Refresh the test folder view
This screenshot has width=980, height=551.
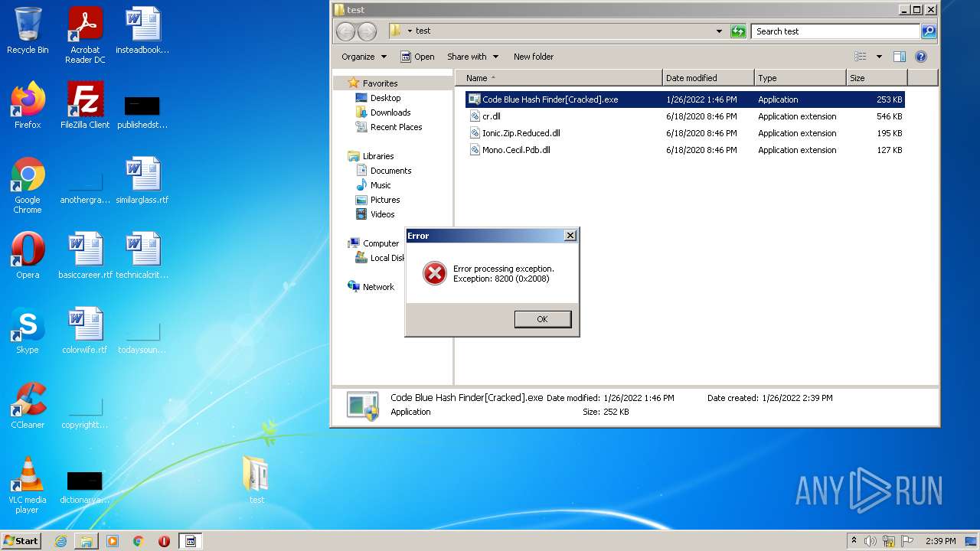click(x=738, y=31)
